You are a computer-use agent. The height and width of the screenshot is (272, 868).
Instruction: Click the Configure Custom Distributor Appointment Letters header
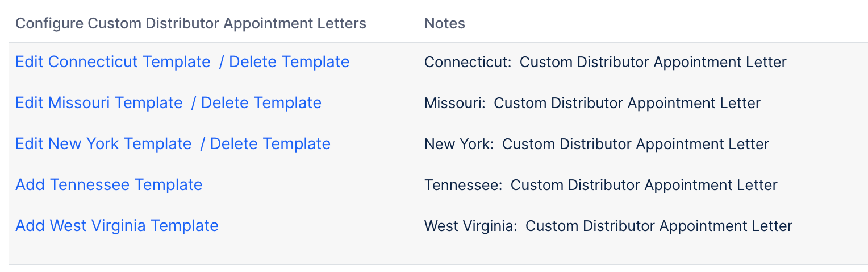(190, 23)
